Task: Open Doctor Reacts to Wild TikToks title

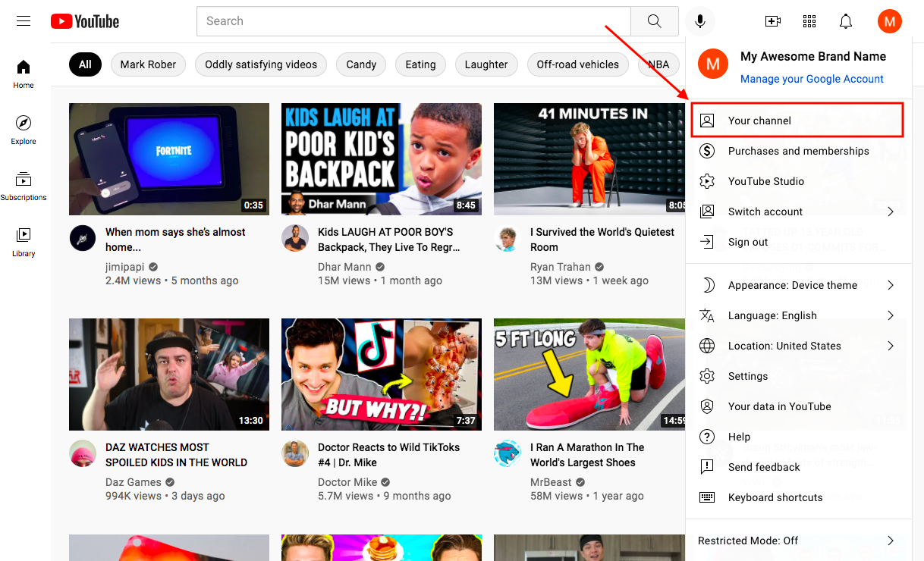Action: click(388, 455)
